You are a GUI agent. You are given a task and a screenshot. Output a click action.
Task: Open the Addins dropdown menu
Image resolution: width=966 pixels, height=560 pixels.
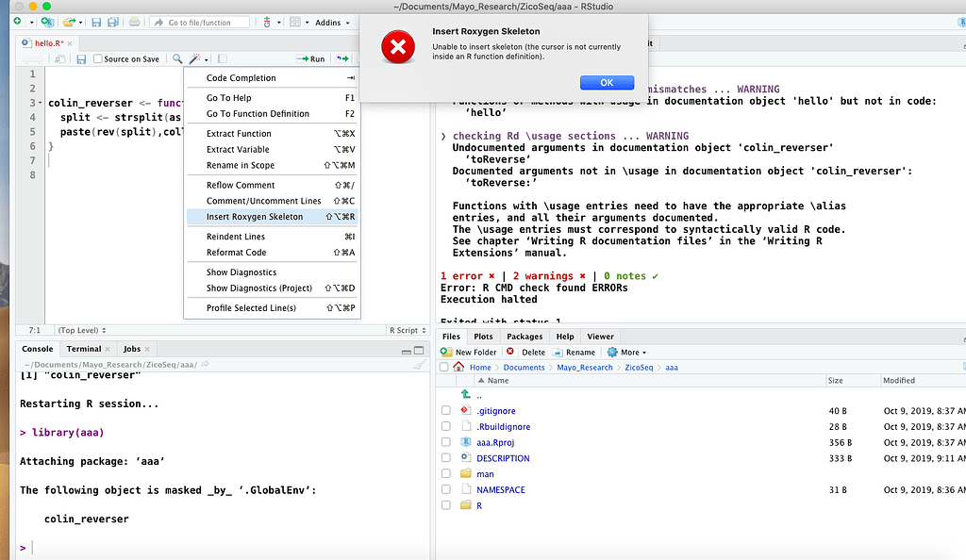(332, 22)
